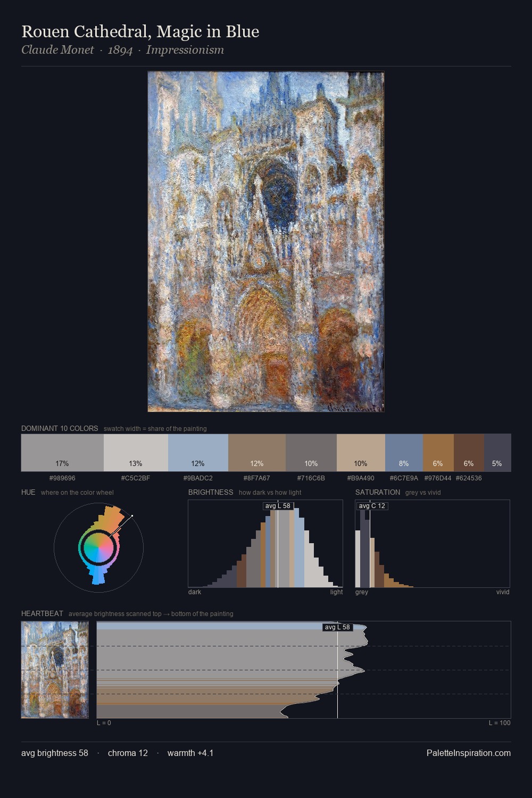Select the #6C7E9A slate blue swatch
Image resolution: width=532 pixels, height=798 pixels.
[404, 453]
